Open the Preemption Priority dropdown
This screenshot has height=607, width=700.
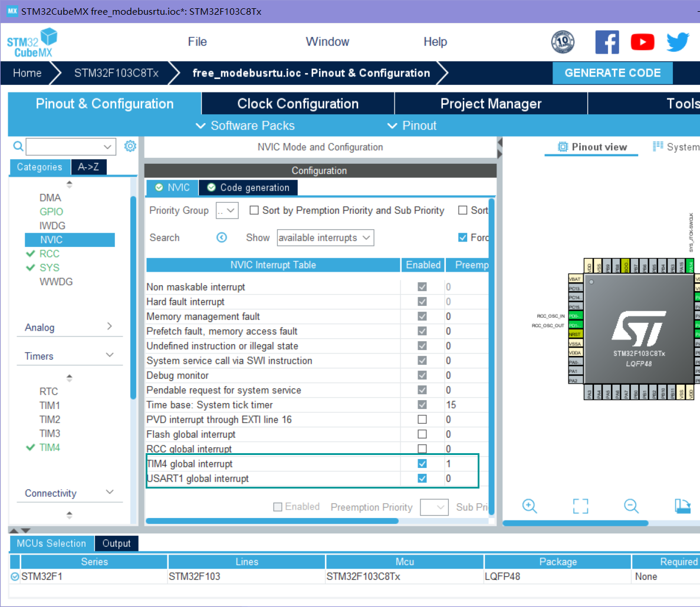coord(434,507)
